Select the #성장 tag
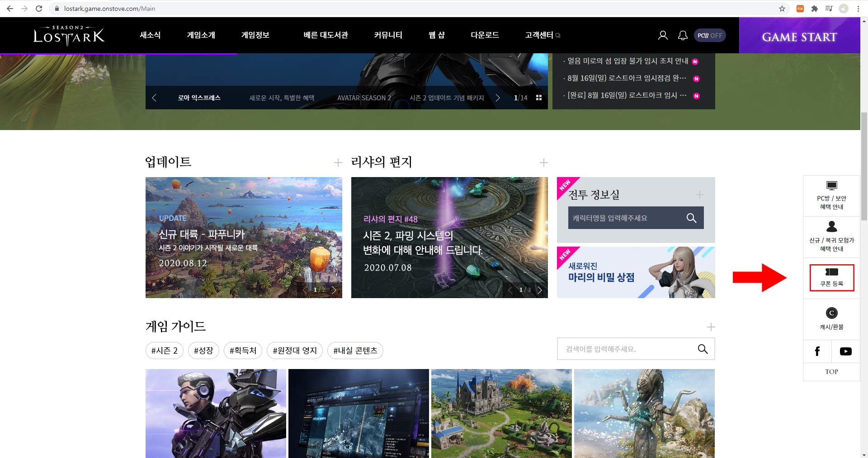 coord(203,351)
